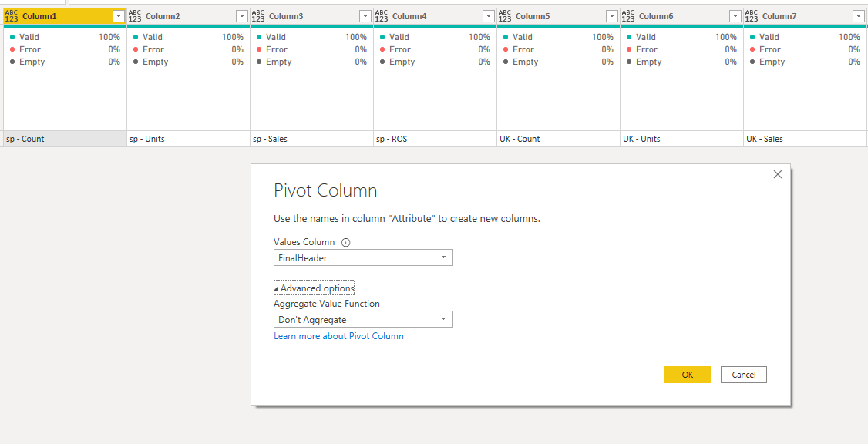Viewport: 868px width, 444px height.
Task: Click the Error quality row in Column5
Action: coord(559,49)
